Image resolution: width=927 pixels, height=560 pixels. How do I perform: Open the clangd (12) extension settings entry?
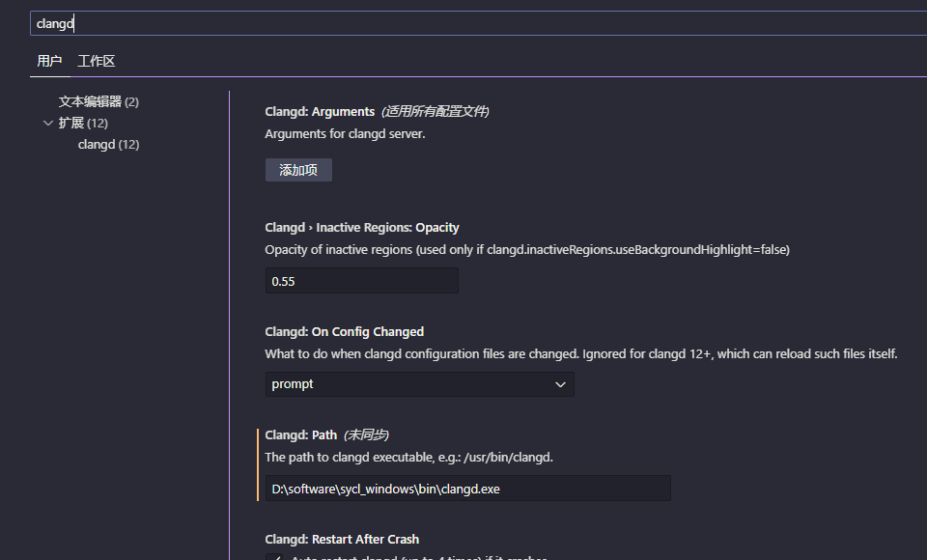pyautogui.click(x=109, y=144)
